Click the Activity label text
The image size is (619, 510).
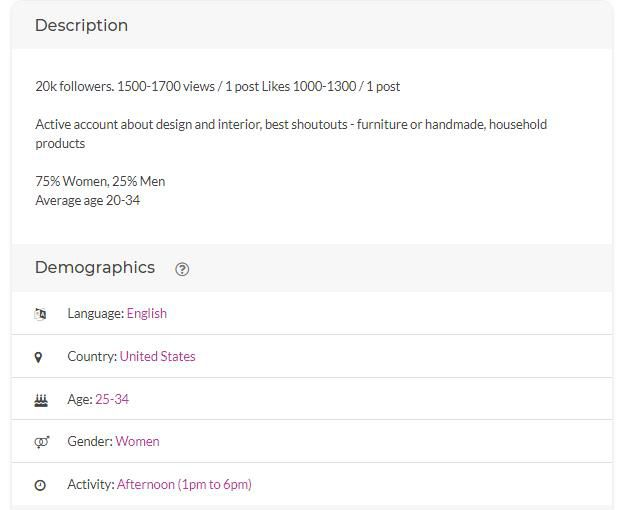pyautogui.click(x=91, y=484)
